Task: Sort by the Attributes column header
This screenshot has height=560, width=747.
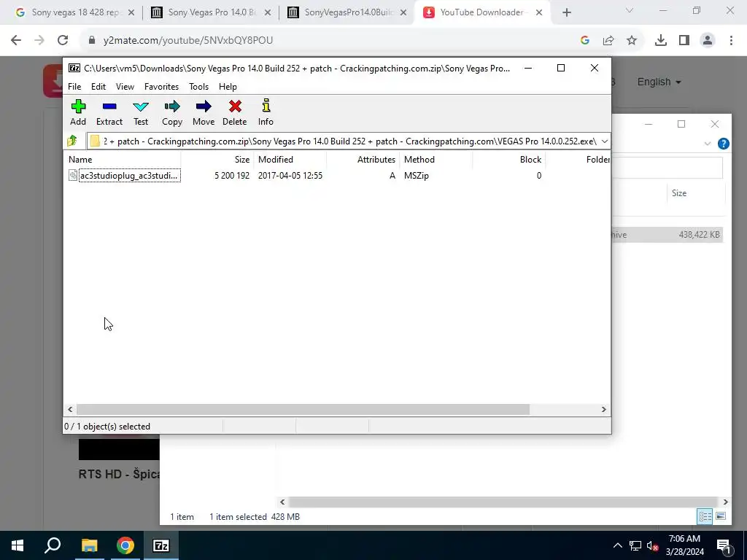Action: 363,160
